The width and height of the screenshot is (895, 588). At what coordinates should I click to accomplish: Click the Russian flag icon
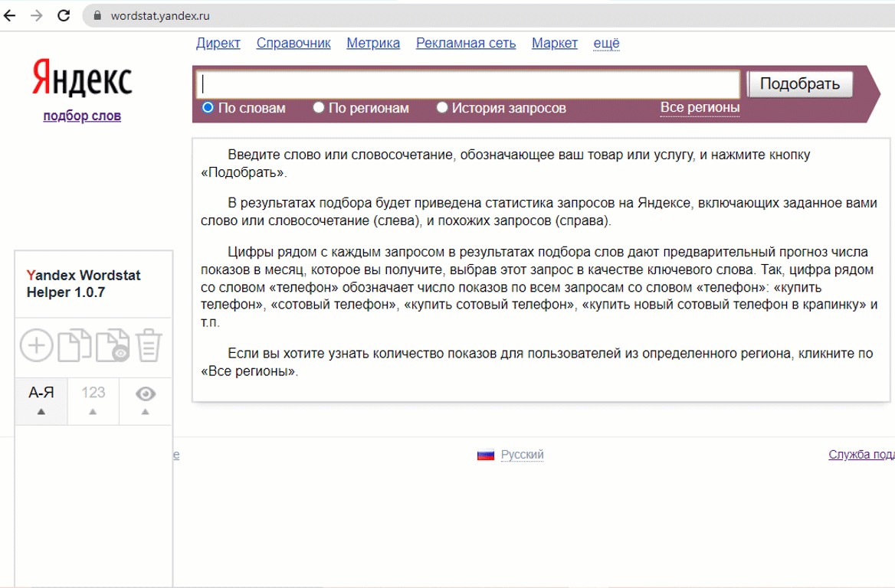486,455
